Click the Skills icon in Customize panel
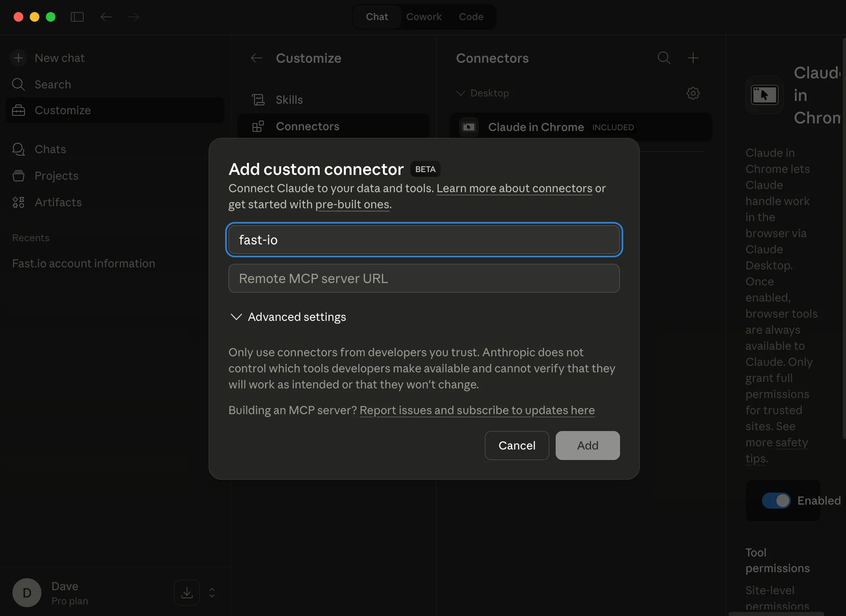 coord(258,99)
